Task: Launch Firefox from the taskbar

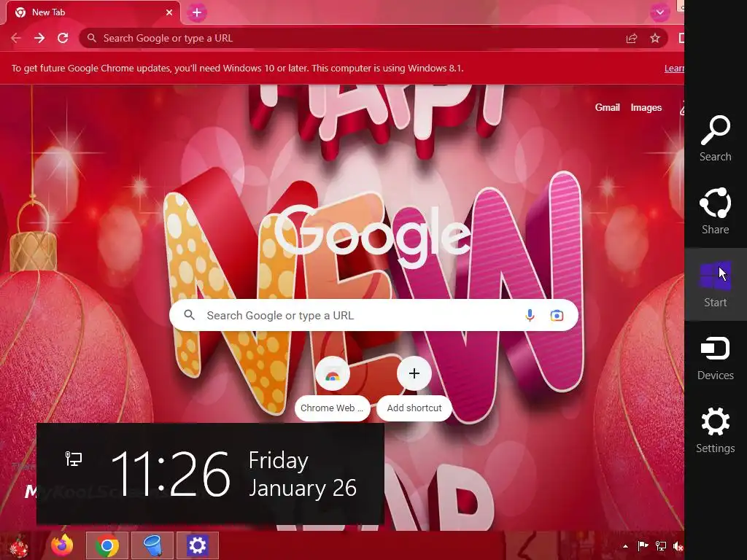Action: click(62, 545)
